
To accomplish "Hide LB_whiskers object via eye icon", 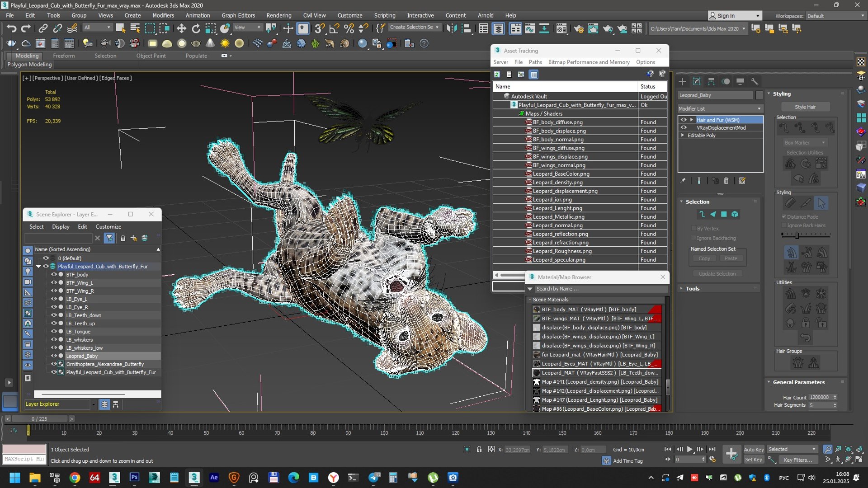I will coord(53,339).
